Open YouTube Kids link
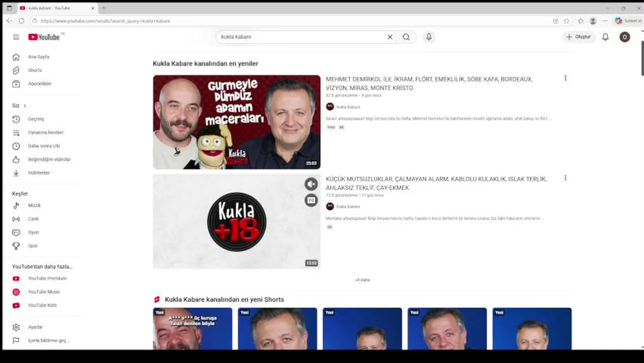Viewport: 644px width, 363px height. [x=42, y=305]
